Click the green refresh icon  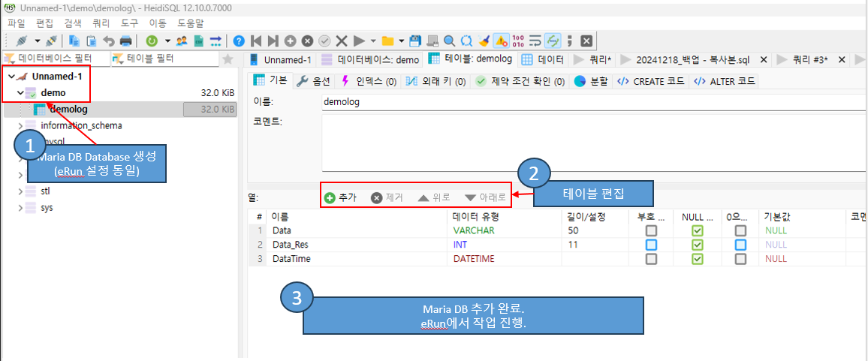[151, 41]
